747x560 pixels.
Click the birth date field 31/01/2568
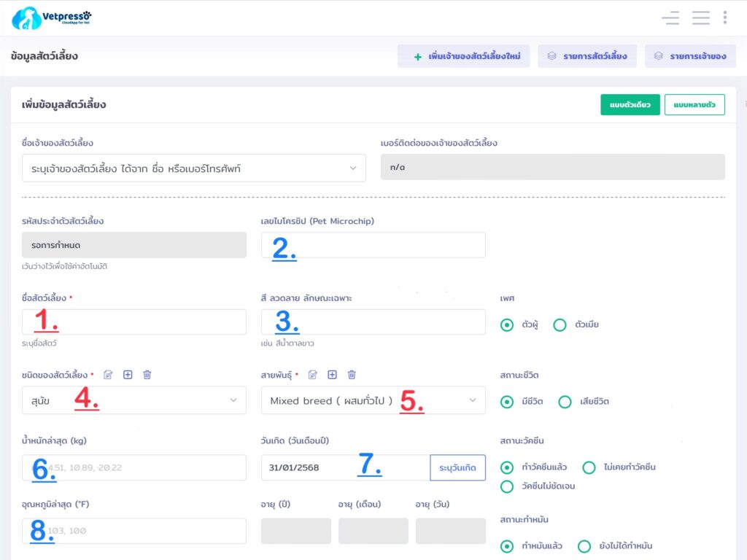(x=345, y=467)
